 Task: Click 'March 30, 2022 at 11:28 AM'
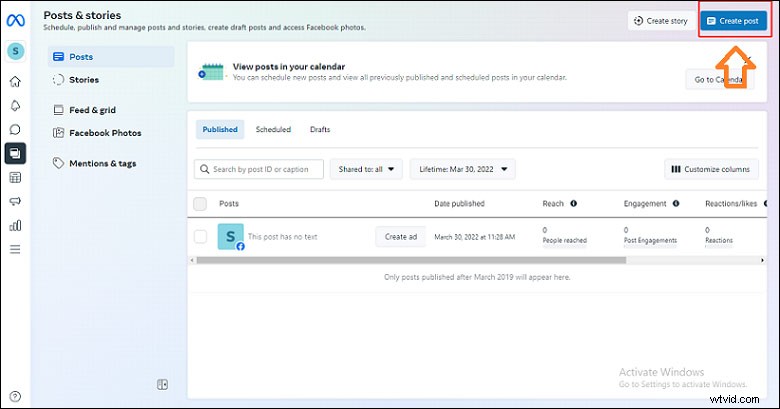(475, 237)
